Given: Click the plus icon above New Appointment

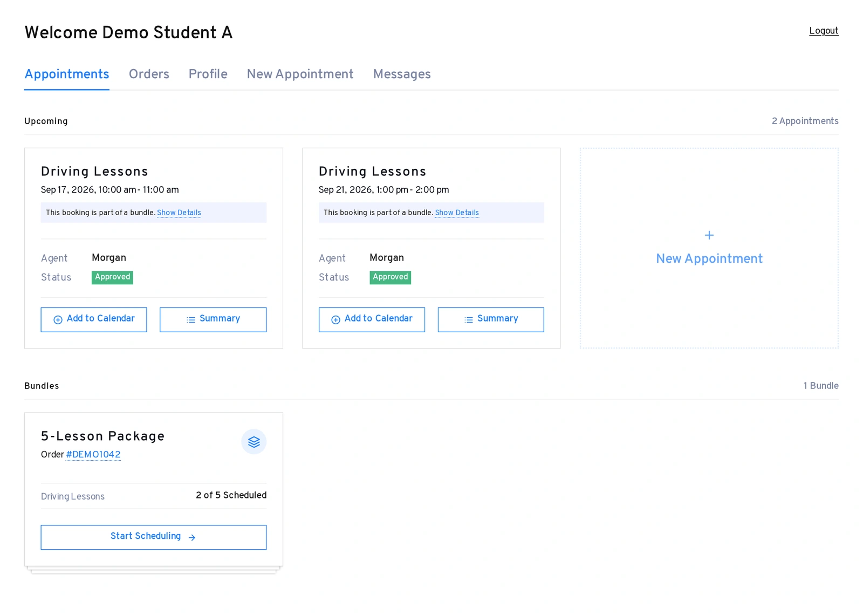Looking at the screenshot, I should coord(709,235).
